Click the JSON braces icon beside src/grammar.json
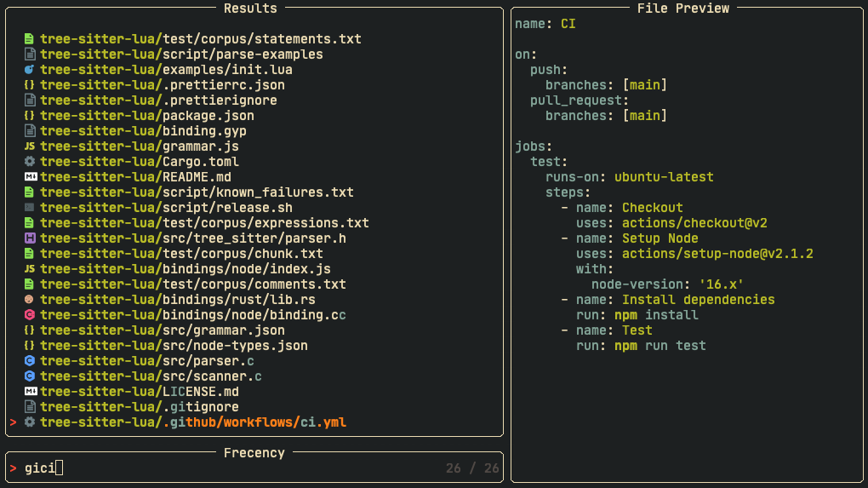This screenshot has width=868, height=488. (29, 330)
